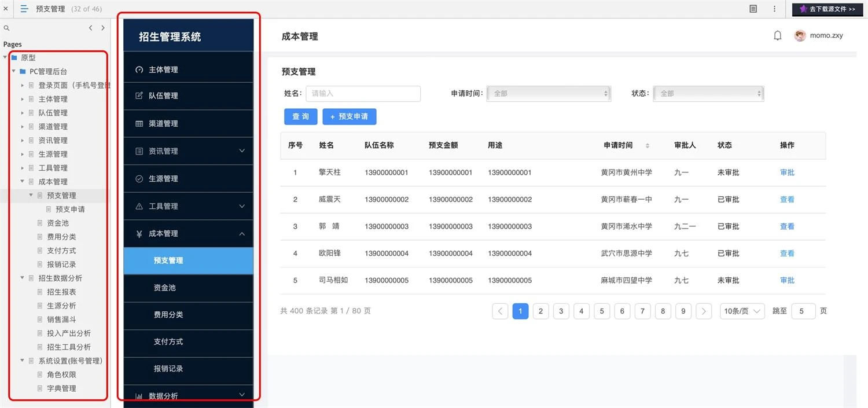Viewport: 868px width, 408px height.
Task: Click 查看 link for 郭靖 row
Action: pyautogui.click(x=787, y=226)
